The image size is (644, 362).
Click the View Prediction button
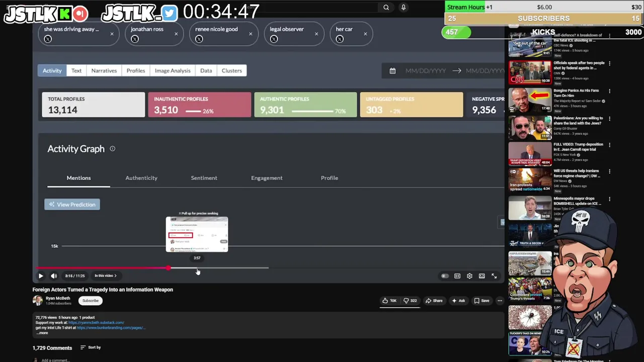72,204
